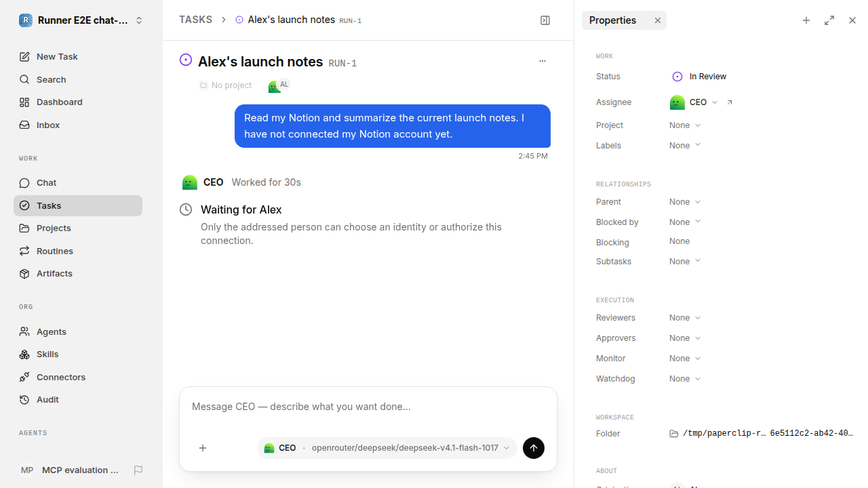Click the New Task compose icon
Screen dimensions: 868x488
[24, 57]
